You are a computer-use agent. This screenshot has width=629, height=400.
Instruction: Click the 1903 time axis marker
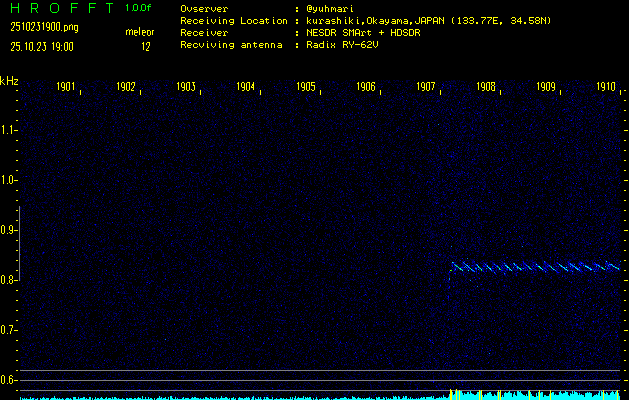[x=186, y=87]
